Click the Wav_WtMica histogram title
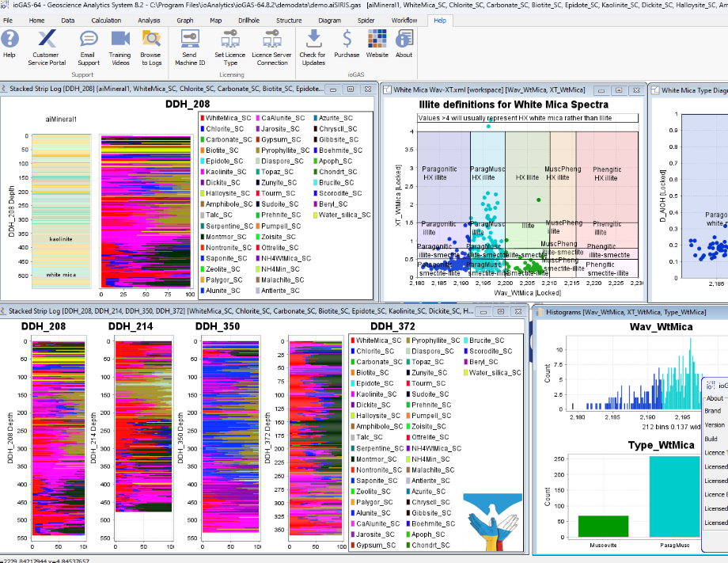 pos(662,327)
